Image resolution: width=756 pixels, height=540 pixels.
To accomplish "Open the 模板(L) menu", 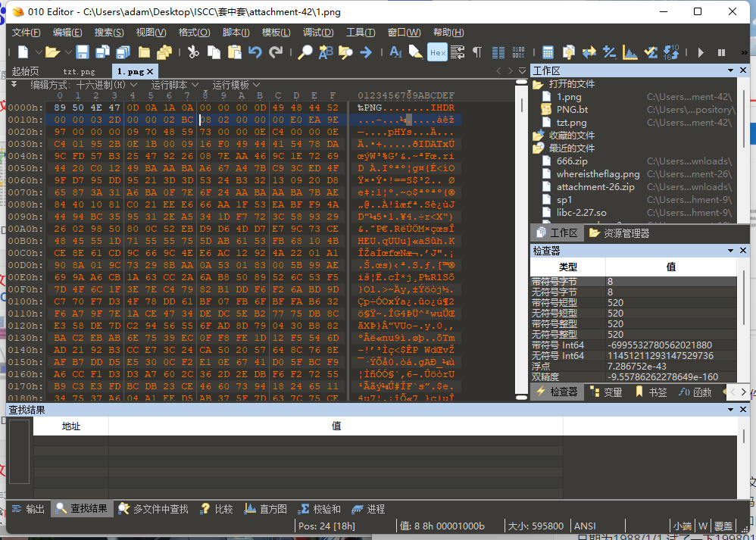I will pos(276,33).
